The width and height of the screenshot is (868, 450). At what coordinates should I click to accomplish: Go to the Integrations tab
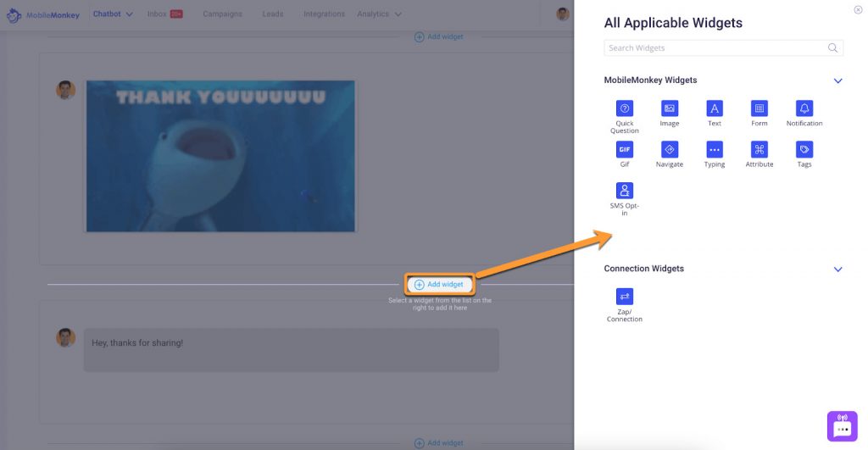[x=324, y=14]
